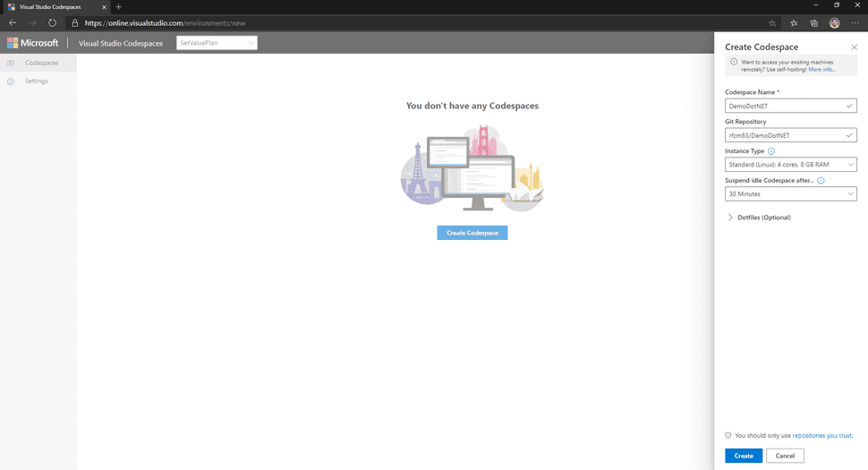Click the shield icon near trust notice
This screenshot has height=470, width=868.
coord(728,436)
